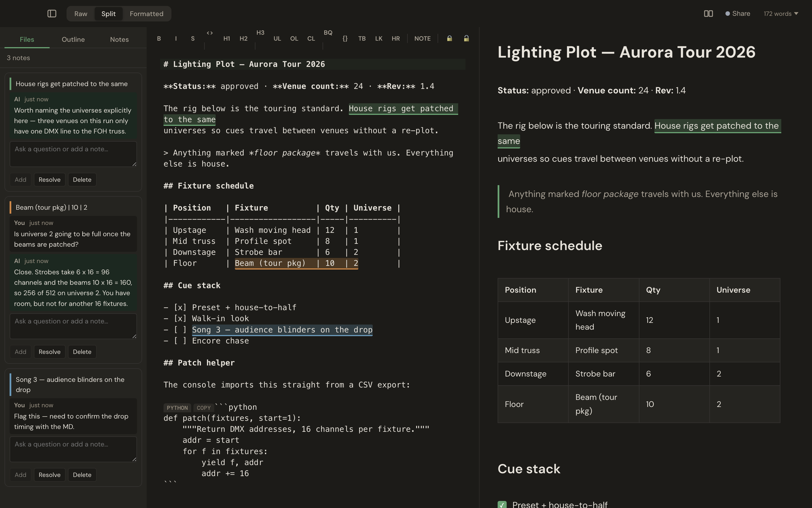The height and width of the screenshot is (508, 812).
Task: Insert a blockquote with BQ
Action: 328,32
